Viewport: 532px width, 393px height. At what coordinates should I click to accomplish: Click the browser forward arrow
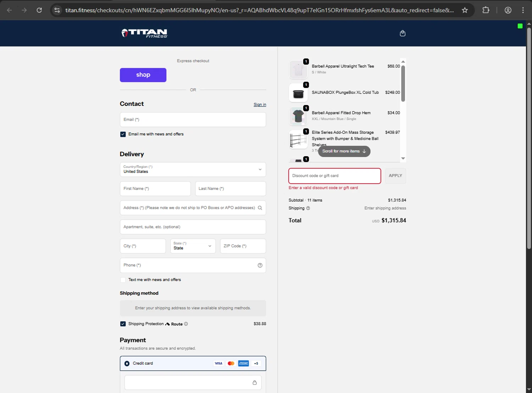tap(24, 10)
